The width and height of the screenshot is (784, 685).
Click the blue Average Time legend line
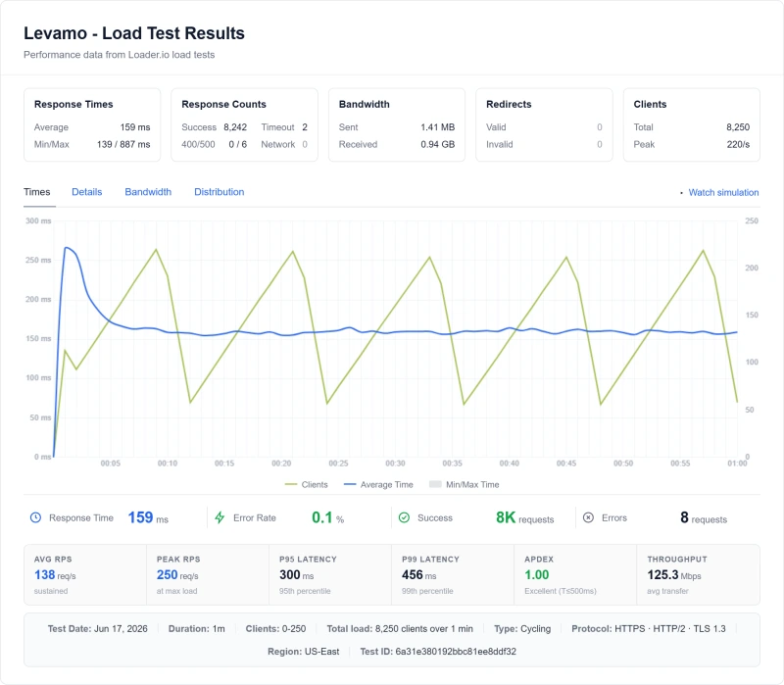pyautogui.click(x=350, y=484)
